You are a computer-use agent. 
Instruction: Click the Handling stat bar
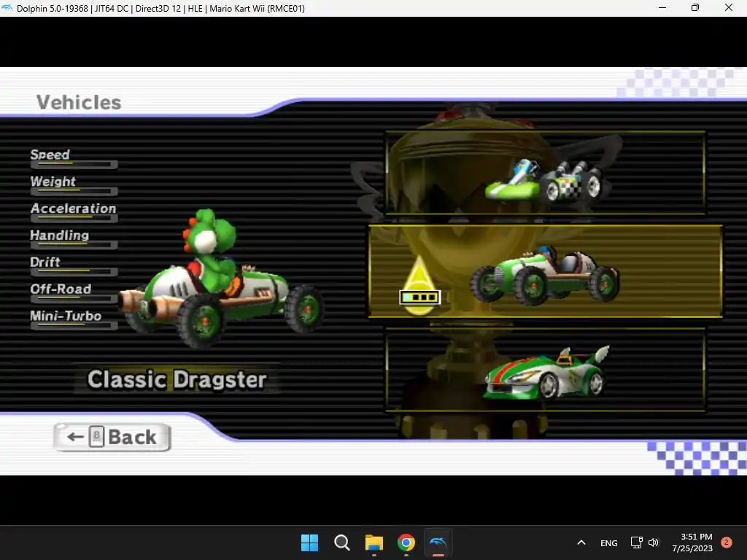pyautogui.click(x=74, y=245)
